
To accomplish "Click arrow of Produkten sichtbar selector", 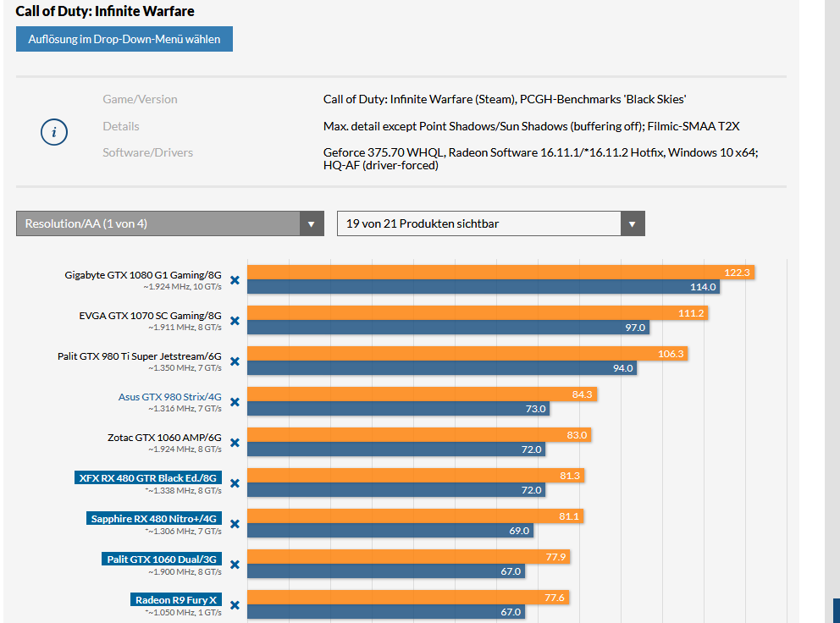I will click(633, 224).
